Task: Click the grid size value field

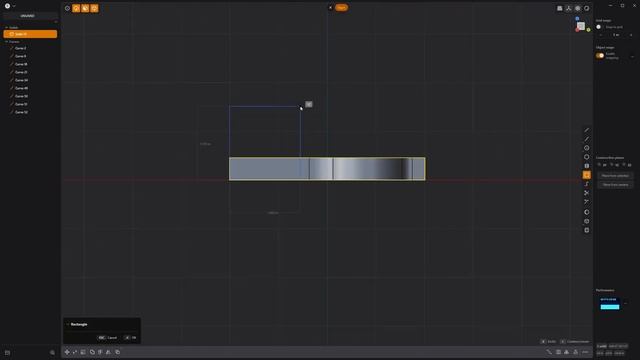Action: [616, 35]
